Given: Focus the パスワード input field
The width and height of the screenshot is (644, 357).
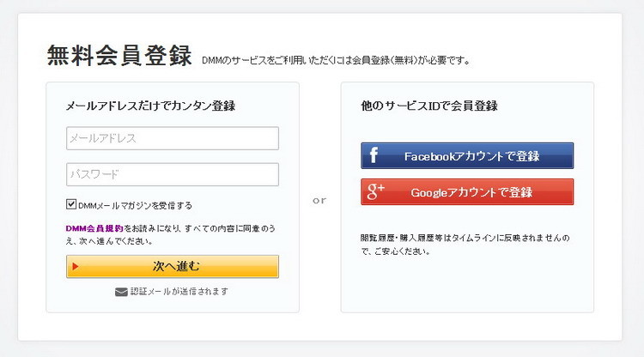Looking at the screenshot, I should 172,174.
